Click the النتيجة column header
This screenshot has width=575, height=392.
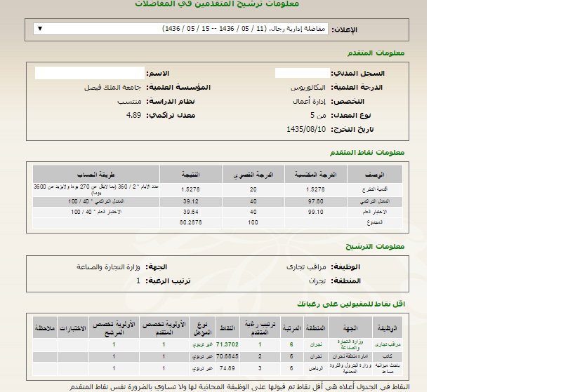click(191, 175)
